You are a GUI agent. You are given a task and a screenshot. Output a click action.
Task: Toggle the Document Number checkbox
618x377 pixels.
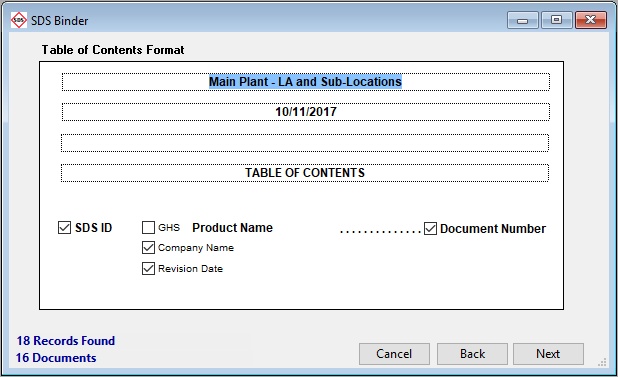430,228
